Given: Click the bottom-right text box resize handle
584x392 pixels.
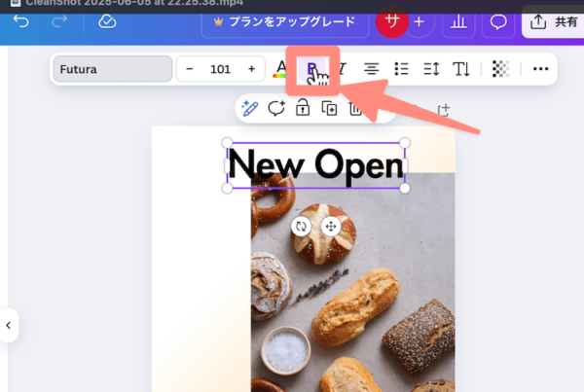Looking at the screenshot, I should pyautogui.click(x=405, y=188).
